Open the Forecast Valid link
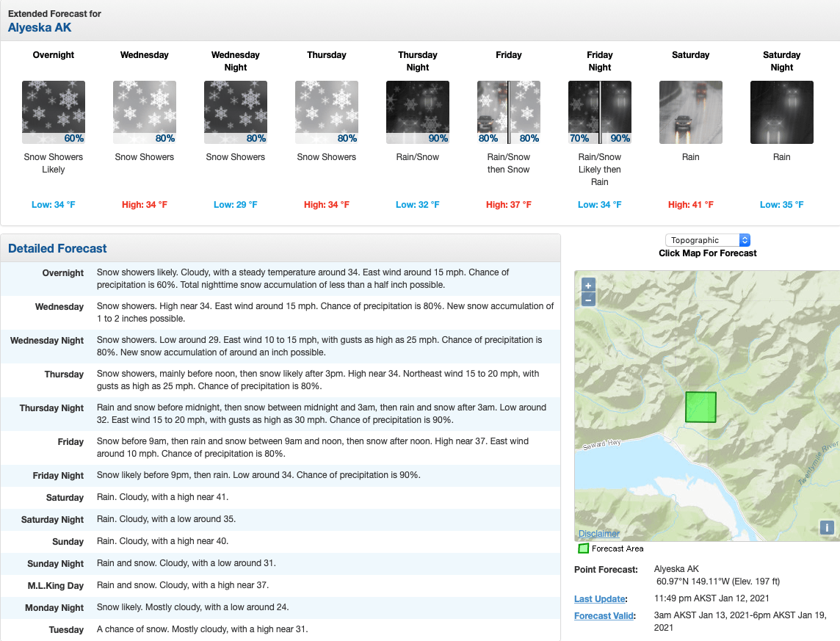This screenshot has height=641, width=840. click(x=604, y=616)
